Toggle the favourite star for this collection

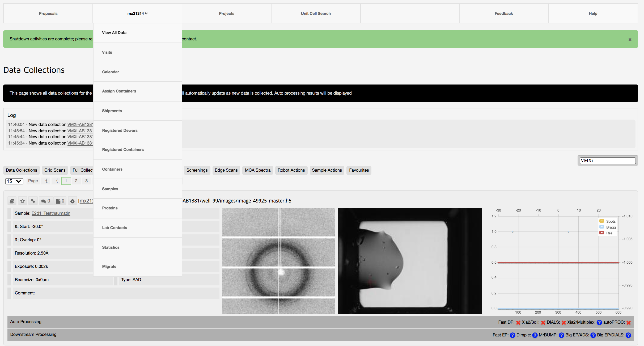point(22,201)
